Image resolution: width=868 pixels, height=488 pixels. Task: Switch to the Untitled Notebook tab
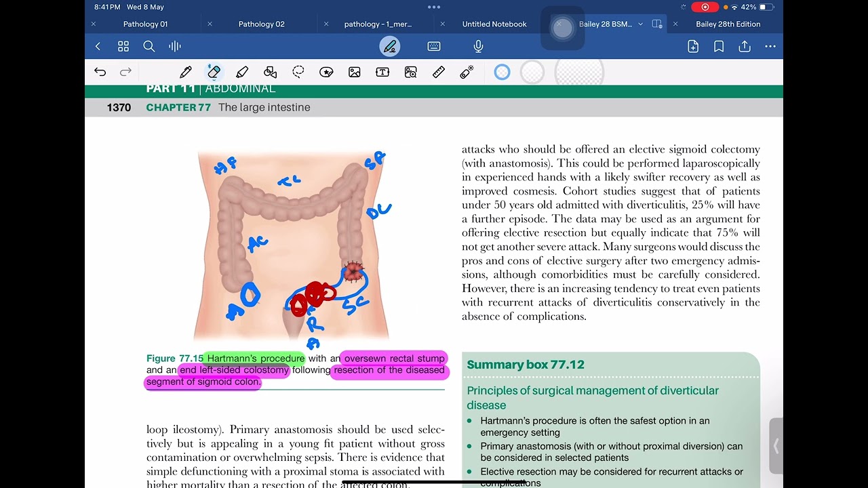(x=494, y=24)
